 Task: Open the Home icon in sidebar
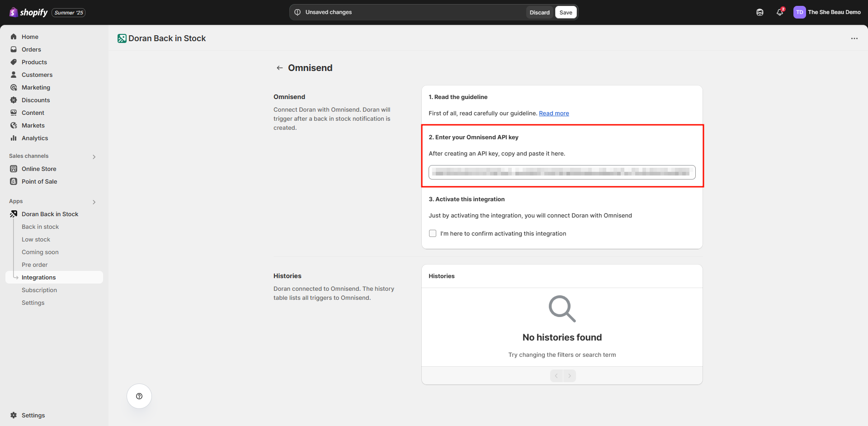[14, 37]
